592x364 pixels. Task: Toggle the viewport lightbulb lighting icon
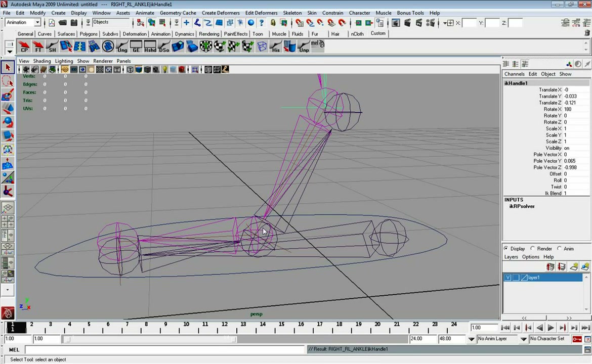click(x=164, y=69)
